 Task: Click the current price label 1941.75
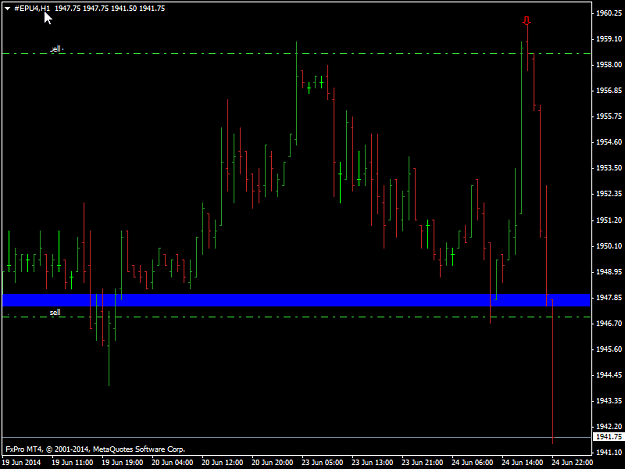[608, 437]
